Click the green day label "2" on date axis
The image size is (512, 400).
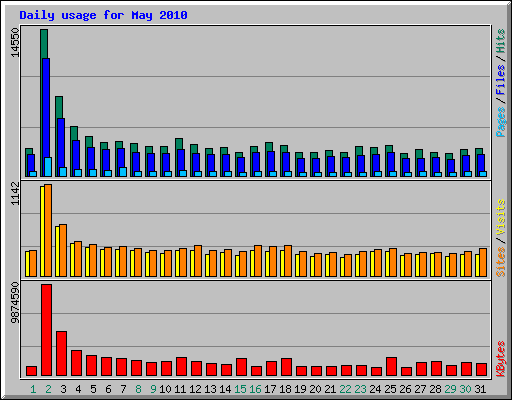coord(48,389)
